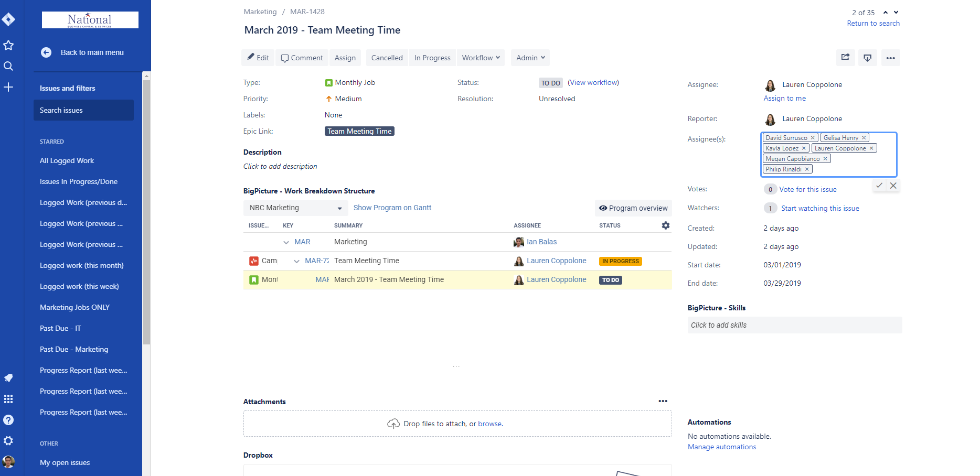Open the app switcher grid icon
The height and width of the screenshot is (476, 980).
coord(8,399)
